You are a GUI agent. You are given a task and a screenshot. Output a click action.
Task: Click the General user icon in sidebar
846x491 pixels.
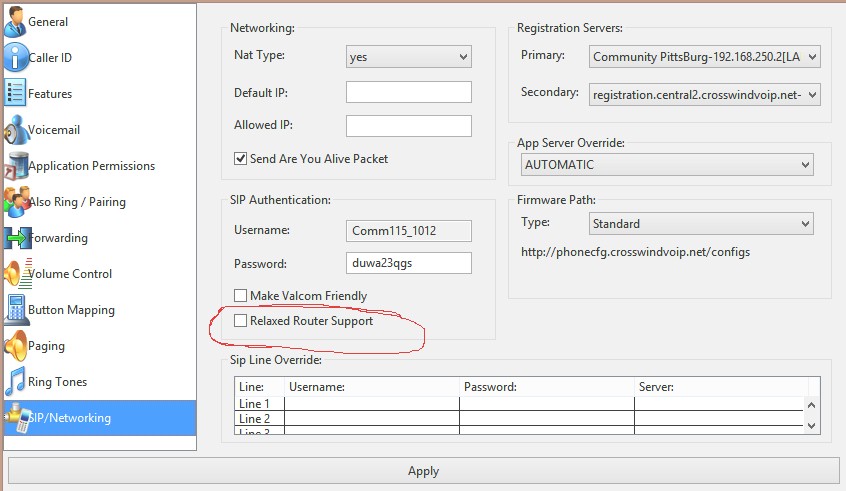[x=13, y=21]
